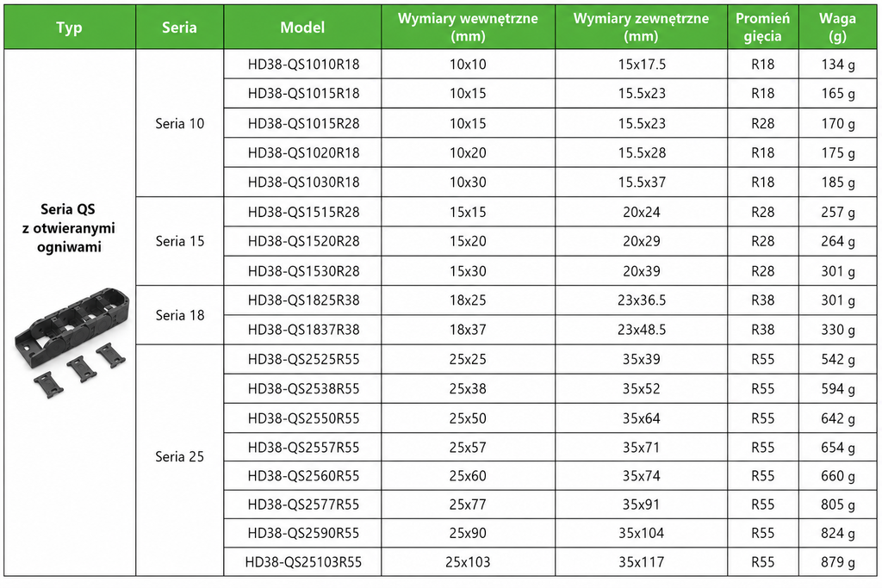Select the Waga (g) header
The width and height of the screenshot is (882, 588).
pos(837,27)
